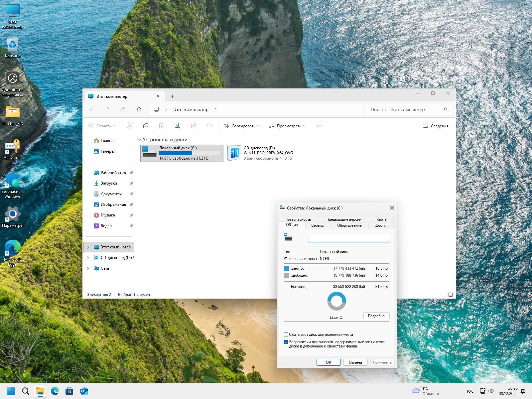
Task: Click the search magnifier icon in Explorer
Action: click(446, 109)
